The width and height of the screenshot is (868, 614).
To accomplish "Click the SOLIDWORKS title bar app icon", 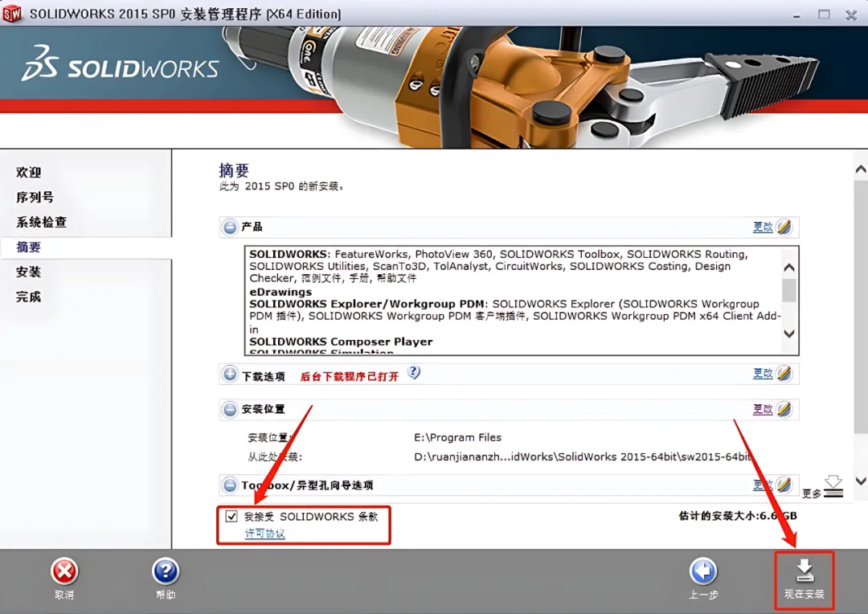I will pyautogui.click(x=11, y=14).
